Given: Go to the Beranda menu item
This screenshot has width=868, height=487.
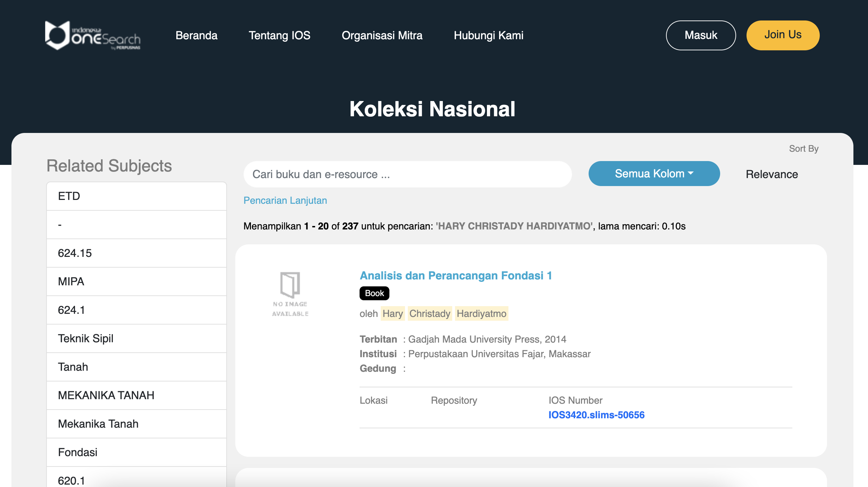Looking at the screenshot, I should tap(196, 35).
